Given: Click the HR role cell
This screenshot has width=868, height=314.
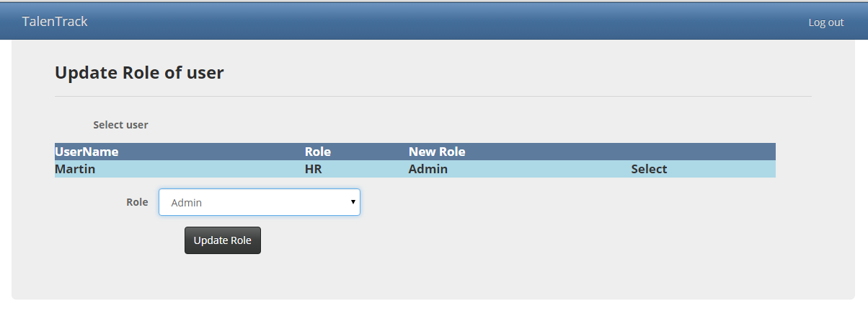Looking at the screenshot, I should [314, 170].
